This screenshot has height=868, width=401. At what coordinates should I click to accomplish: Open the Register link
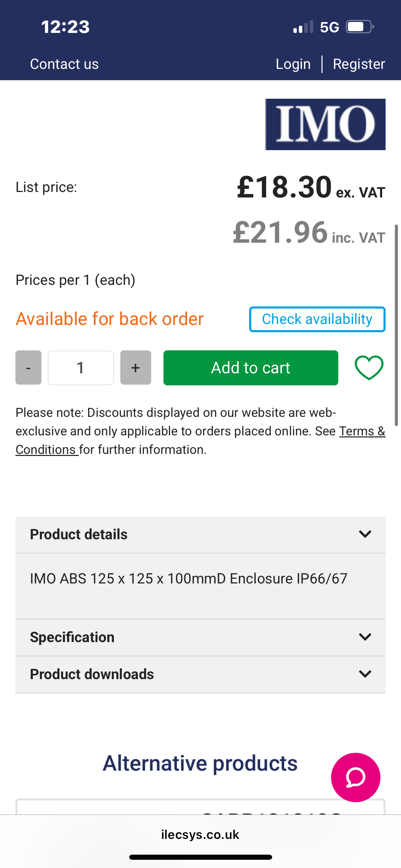point(359,64)
